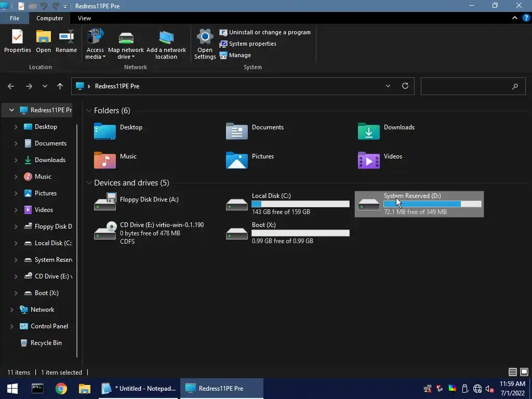The image size is (532, 399).
Task: Open the Windows Start button
Action: pyautogui.click(x=12, y=389)
